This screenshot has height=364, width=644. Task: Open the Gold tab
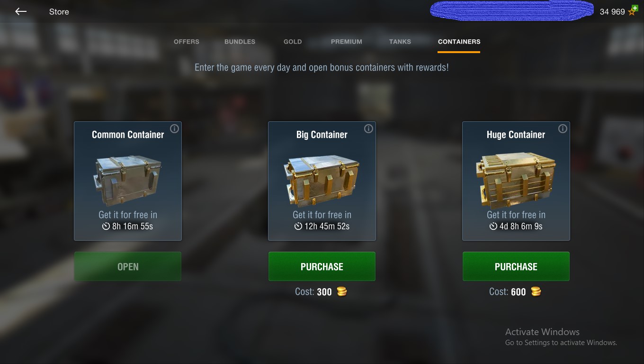[x=293, y=42]
